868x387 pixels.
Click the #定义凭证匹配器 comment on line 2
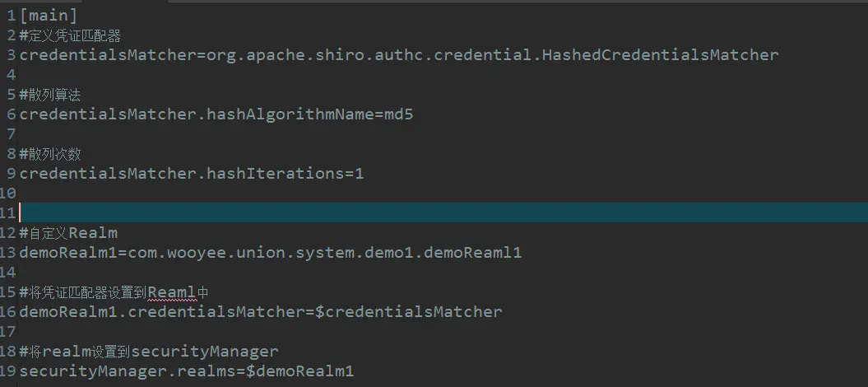71,35
